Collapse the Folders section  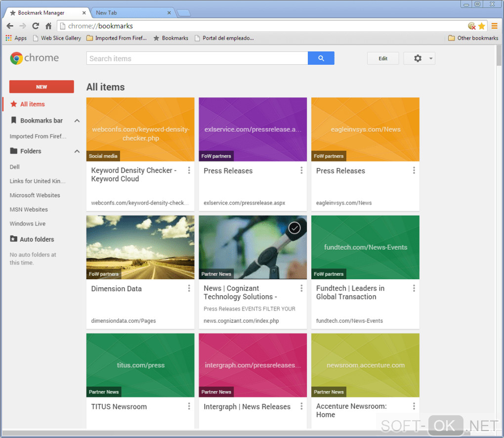point(77,151)
